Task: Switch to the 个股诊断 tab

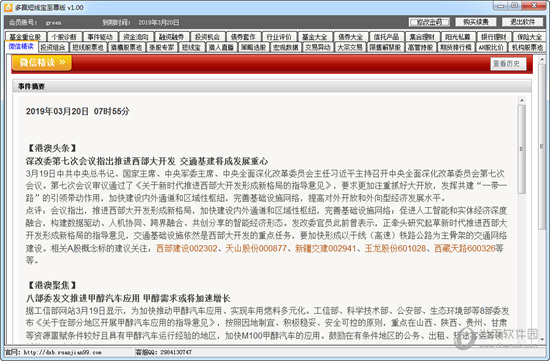Action: [x=65, y=37]
